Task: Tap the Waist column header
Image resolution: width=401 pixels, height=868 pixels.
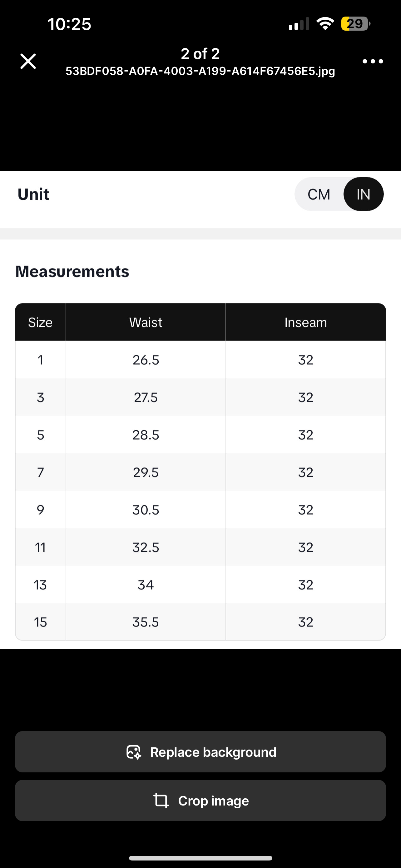Action: [x=146, y=322]
